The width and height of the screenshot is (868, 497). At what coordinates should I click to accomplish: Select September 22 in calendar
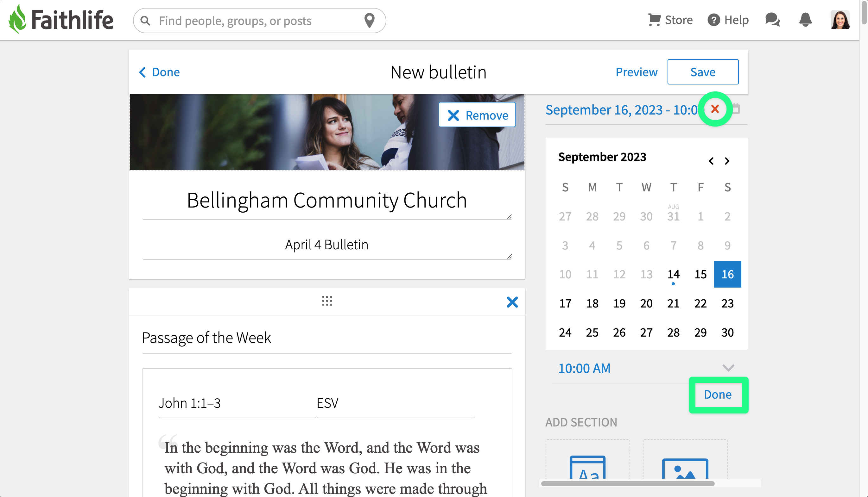click(700, 303)
